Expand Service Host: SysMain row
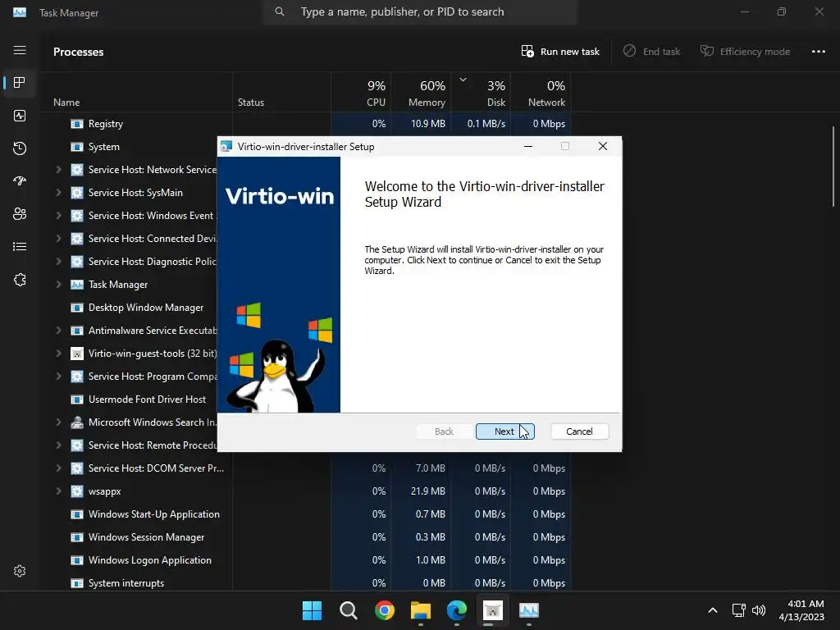 click(58, 193)
